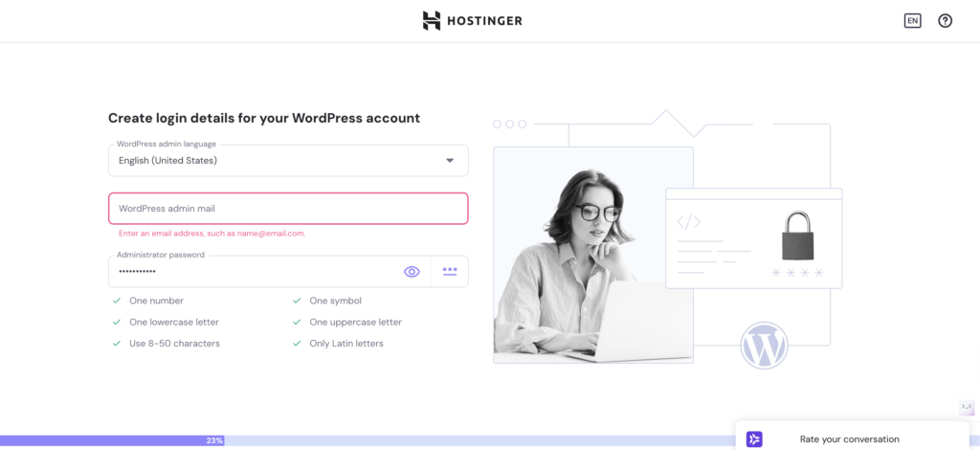Click the progress bar showing 23%
The width and height of the screenshot is (980, 450).
[214, 440]
